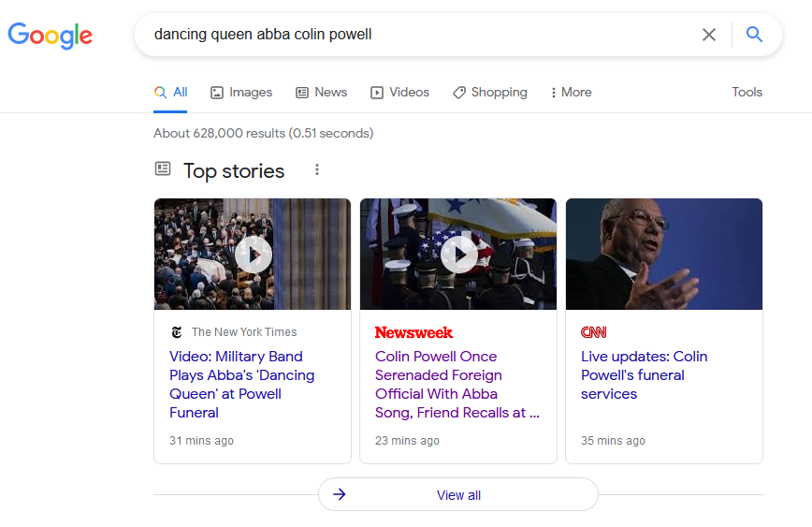
Task: Click the View all button
Action: 458,495
